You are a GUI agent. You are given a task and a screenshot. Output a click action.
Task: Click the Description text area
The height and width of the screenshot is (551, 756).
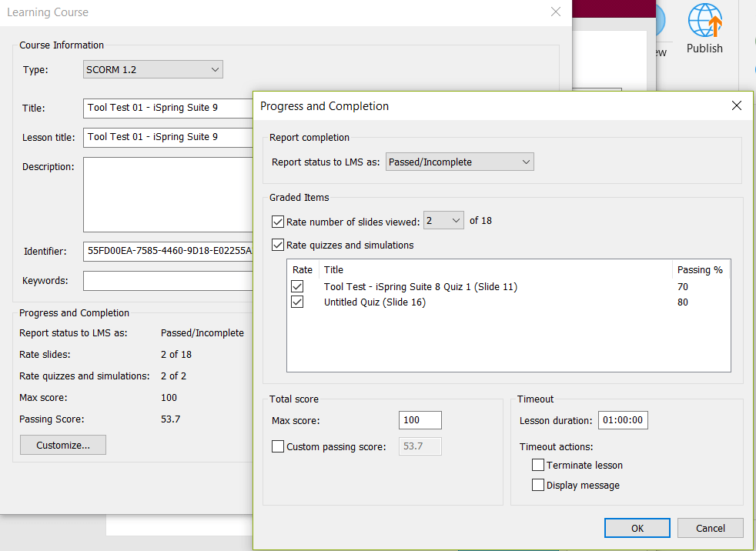(x=169, y=195)
